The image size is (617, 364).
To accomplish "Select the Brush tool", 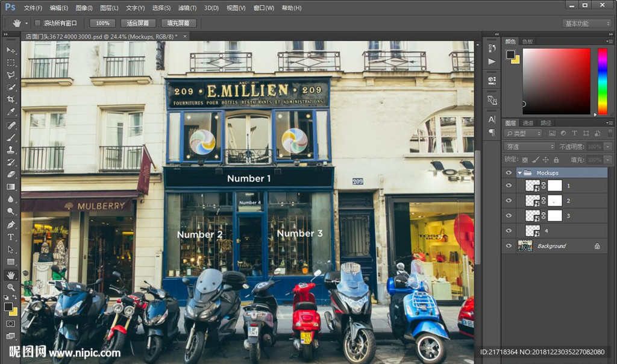I will (11, 137).
